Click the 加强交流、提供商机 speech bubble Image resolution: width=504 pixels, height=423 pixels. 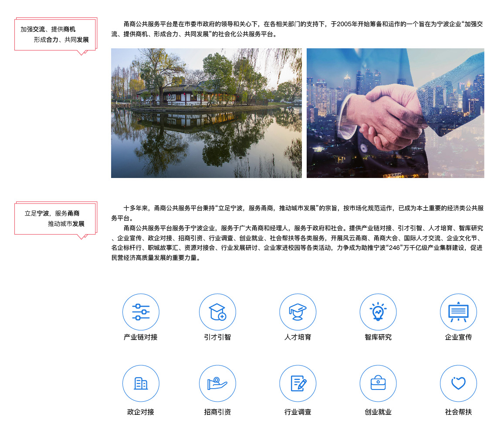pyautogui.click(x=56, y=35)
